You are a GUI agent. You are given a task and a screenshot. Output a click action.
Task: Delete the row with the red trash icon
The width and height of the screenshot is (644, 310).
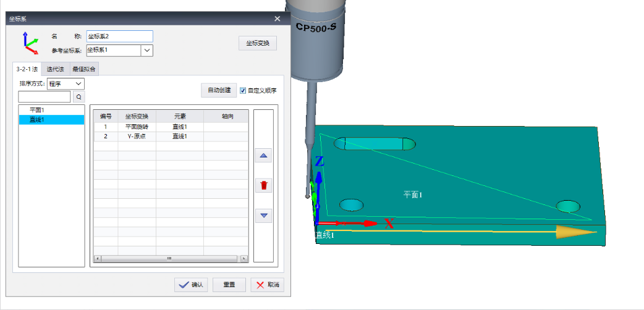coord(264,186)
